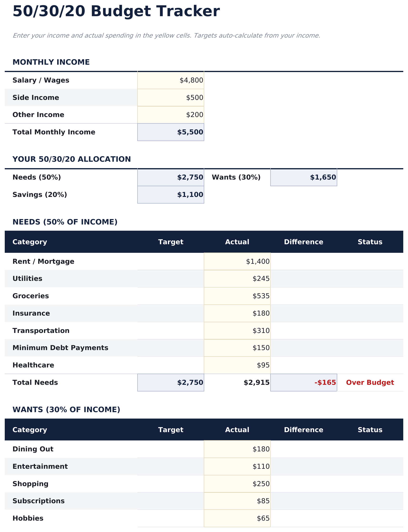The width and height of the screenshot is (408, 532).
Task: Select the Transportation $310 cell
Action: [x=237, y=331]
